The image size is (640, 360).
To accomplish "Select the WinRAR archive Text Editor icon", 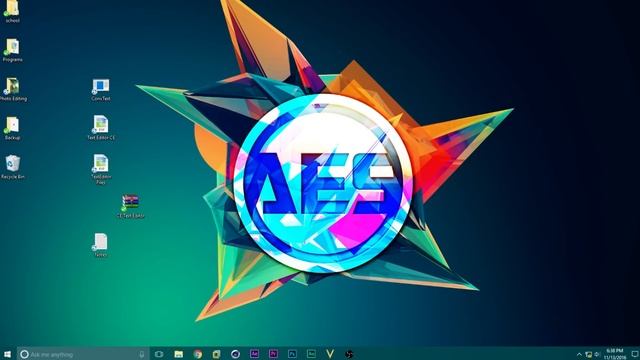I will coord(131,206).
